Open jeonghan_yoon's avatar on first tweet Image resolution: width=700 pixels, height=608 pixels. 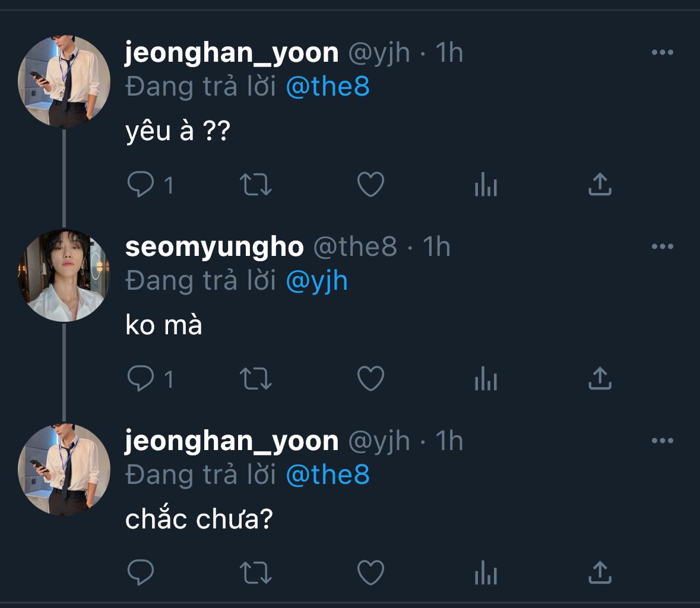(x=64, y=81)
